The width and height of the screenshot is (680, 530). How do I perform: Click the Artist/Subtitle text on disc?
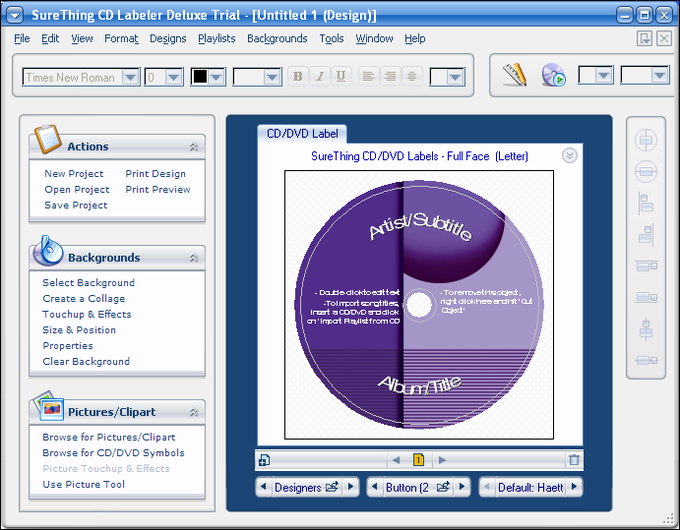tap(420, 227)
